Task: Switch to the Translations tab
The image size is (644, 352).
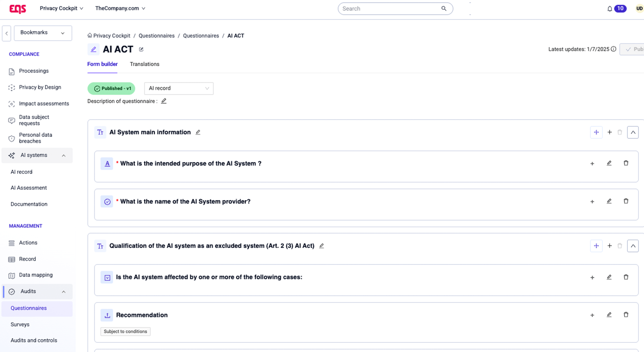Action: coord(144,64)
